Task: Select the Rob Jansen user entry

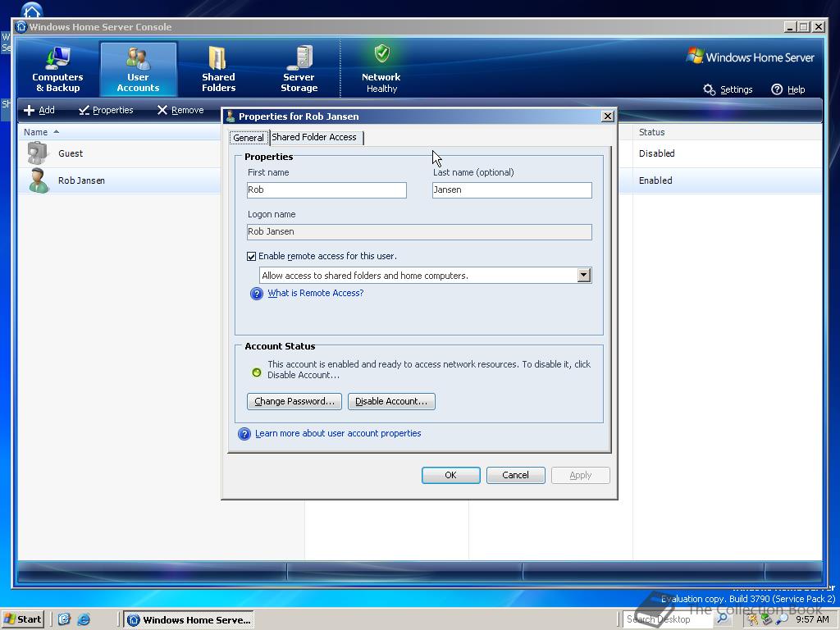Action: (x=81, y=180)
